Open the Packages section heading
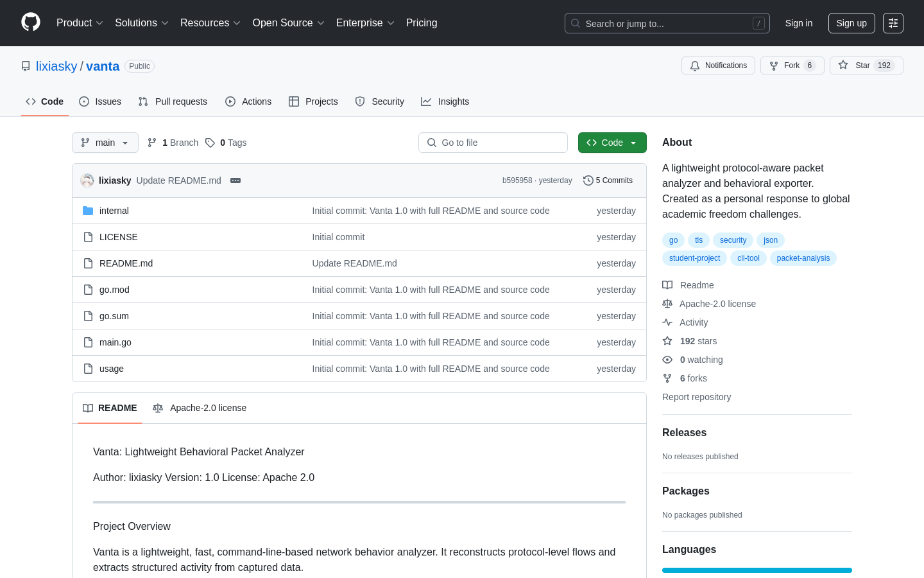The width and height of the screenshot is (924, 578). pos(685,491)
